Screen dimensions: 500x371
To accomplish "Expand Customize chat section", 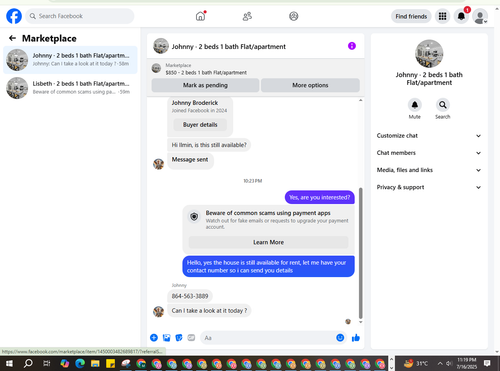I will (x=429, y=136).
